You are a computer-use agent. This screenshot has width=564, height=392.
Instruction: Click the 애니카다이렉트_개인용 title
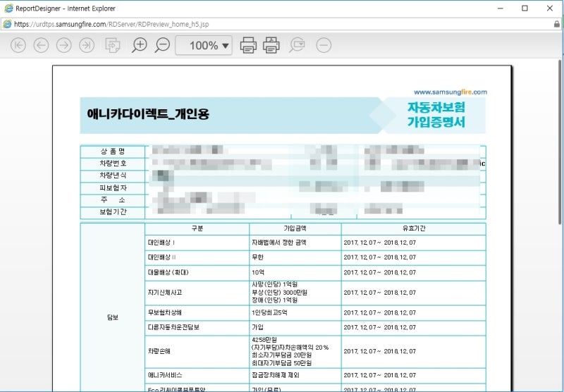point(148,114)
